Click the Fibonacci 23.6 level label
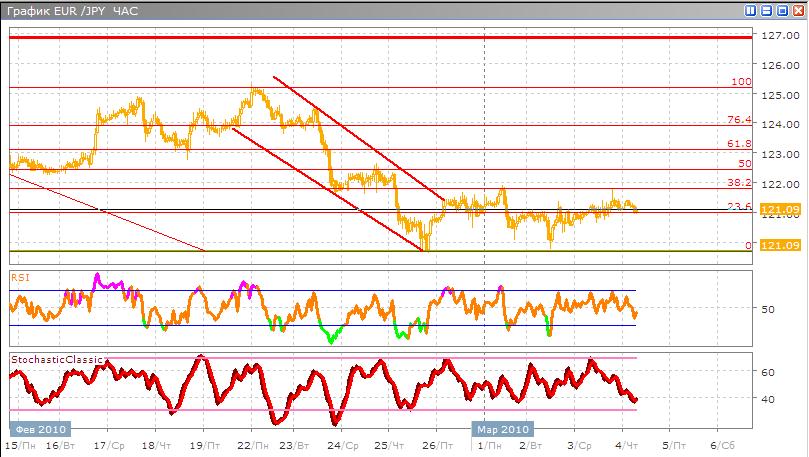Image resolution: width=809 pixels, height=457 pixels. click(x=739, y=206)
